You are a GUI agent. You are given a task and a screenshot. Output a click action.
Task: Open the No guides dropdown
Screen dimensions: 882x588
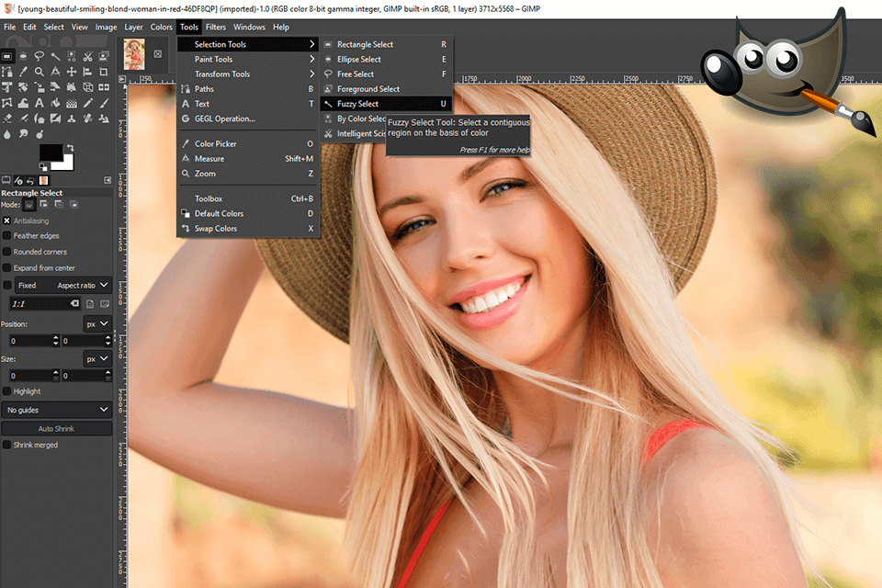pyautogui.click(x=56, y=410)
